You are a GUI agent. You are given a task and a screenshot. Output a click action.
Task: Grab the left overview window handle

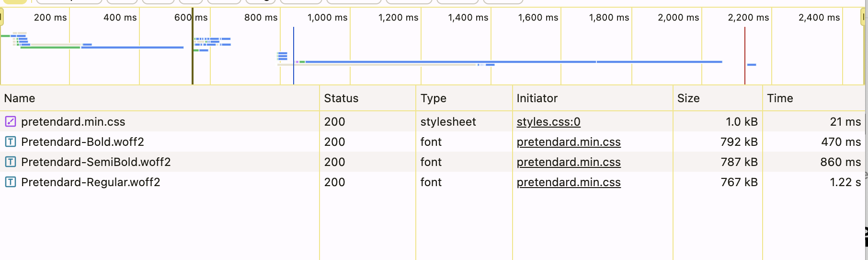click(1, 18)
